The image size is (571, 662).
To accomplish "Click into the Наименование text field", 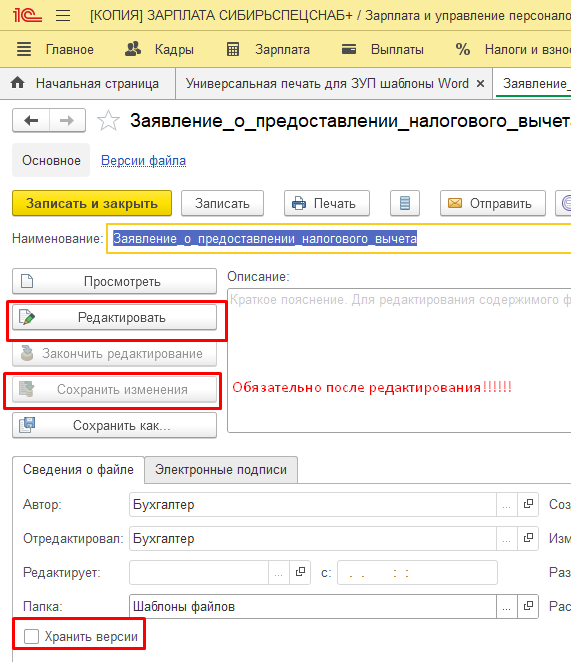I will [339, 239].
